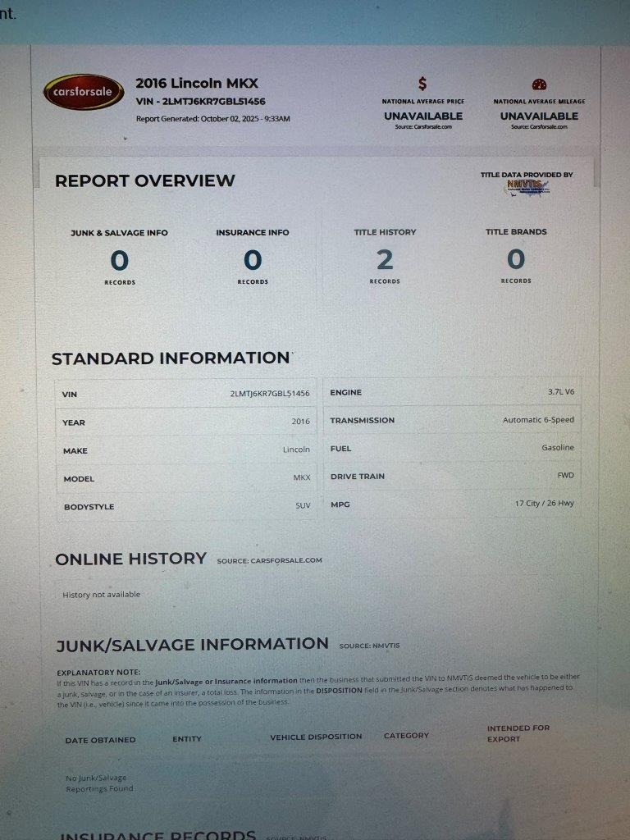Select the Title History 2 records count
Image resolution: width=630 pixels, height=840 pixels.
[385, 260]
